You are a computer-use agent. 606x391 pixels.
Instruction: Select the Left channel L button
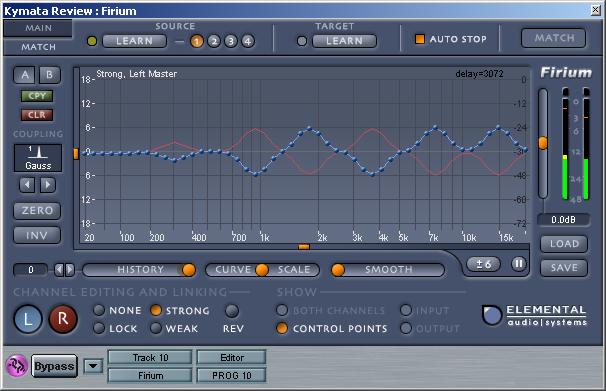tap(28, 319)
